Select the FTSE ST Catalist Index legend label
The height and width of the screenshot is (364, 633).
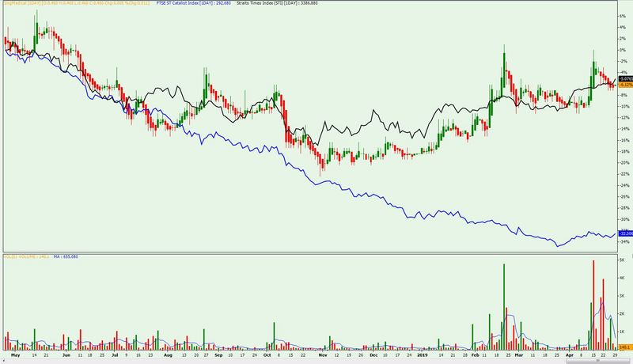pyautogui.click(x=193, y=3)
